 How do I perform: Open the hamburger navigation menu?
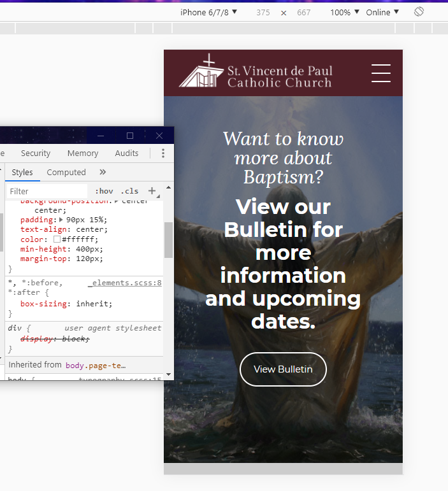click(380, 73)
